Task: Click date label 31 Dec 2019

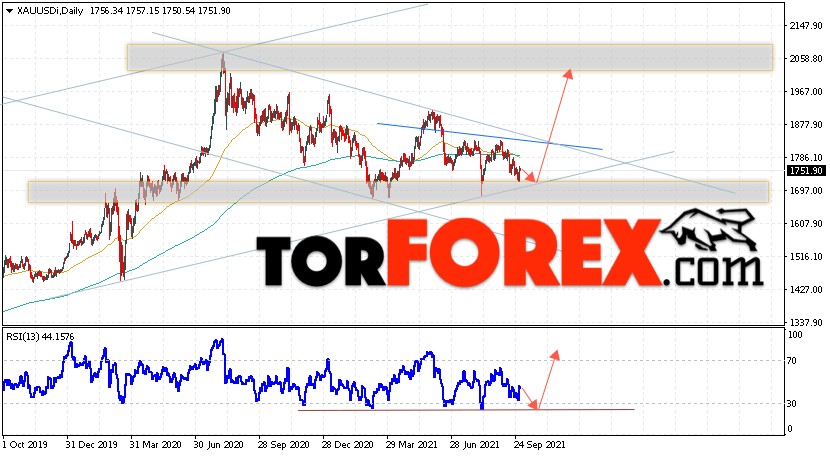Action: 92,445
